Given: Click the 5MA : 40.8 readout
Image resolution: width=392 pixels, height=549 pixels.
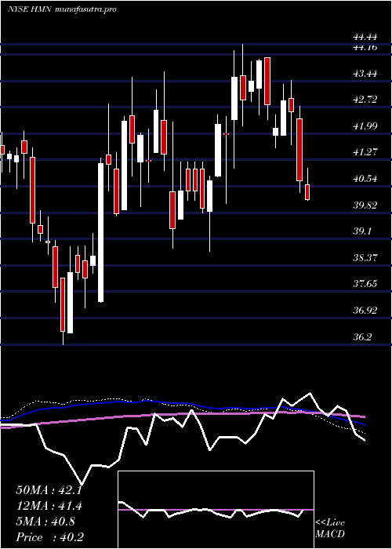Looking at the screenshot, I should [x=45, y=522].
